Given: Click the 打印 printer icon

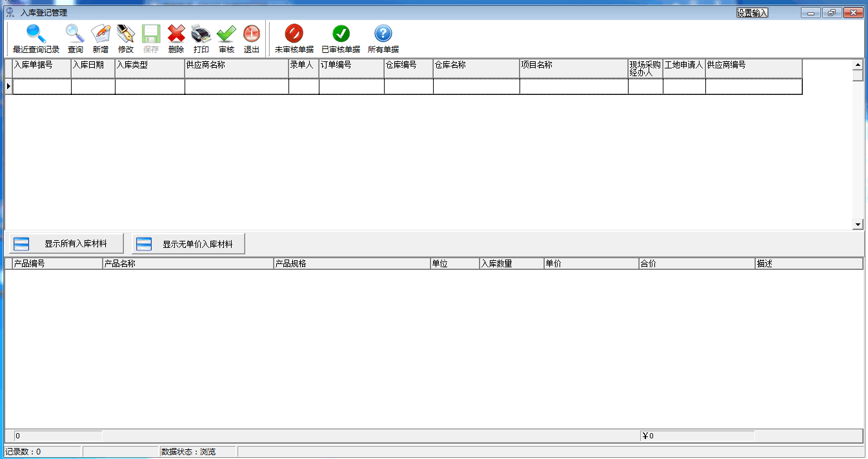Looking at the screenshot, I should click(201, 34).
